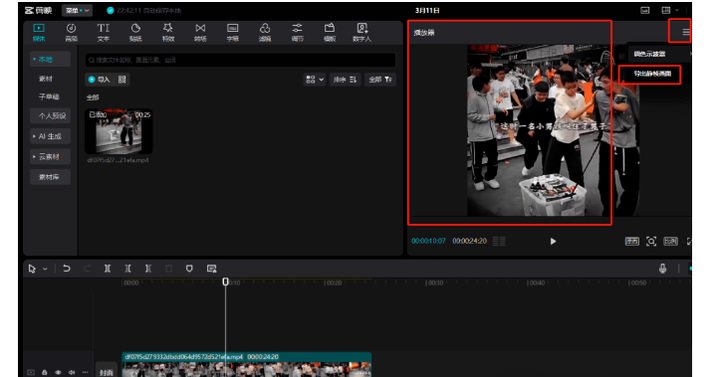The image size is (720, 377).
Task: Mute the video track speaker icon
Action: [71, 372]
